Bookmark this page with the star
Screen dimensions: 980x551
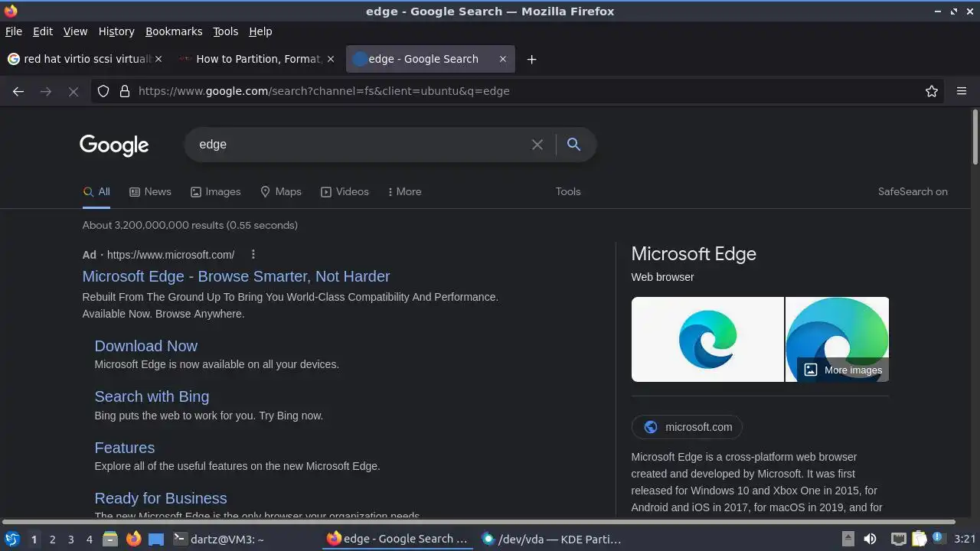point(932,91)
